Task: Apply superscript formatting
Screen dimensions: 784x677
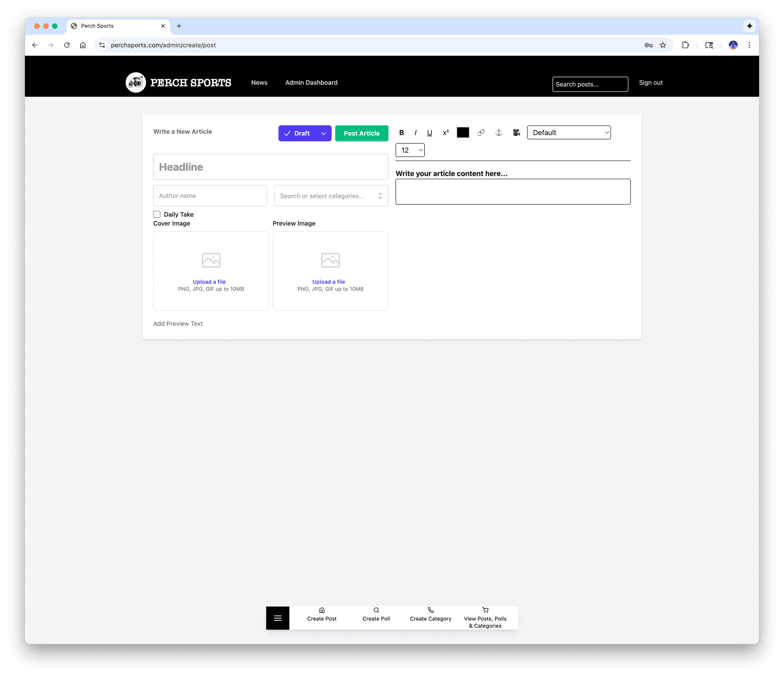Action: point(446,132)
